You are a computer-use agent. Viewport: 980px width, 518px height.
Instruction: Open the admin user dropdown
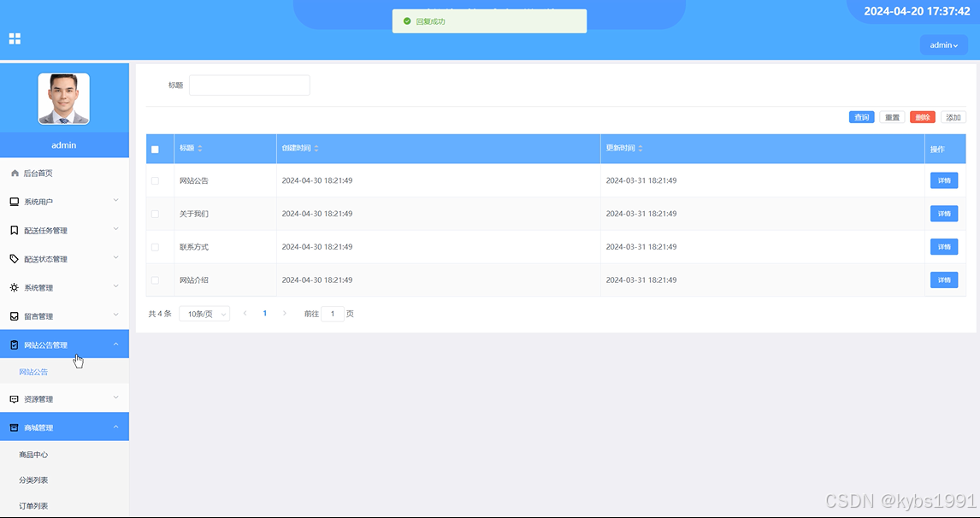click(x=944, y=45)
